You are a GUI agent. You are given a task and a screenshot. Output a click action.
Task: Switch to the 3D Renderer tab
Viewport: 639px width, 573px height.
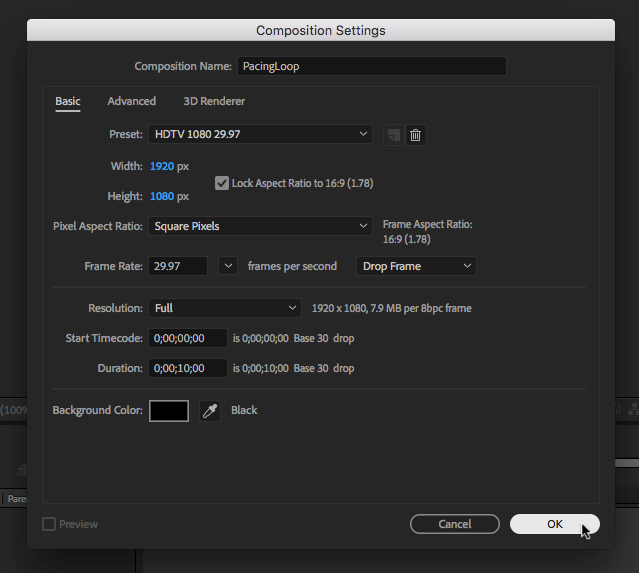pyautogui.click(x=214, y=101)
